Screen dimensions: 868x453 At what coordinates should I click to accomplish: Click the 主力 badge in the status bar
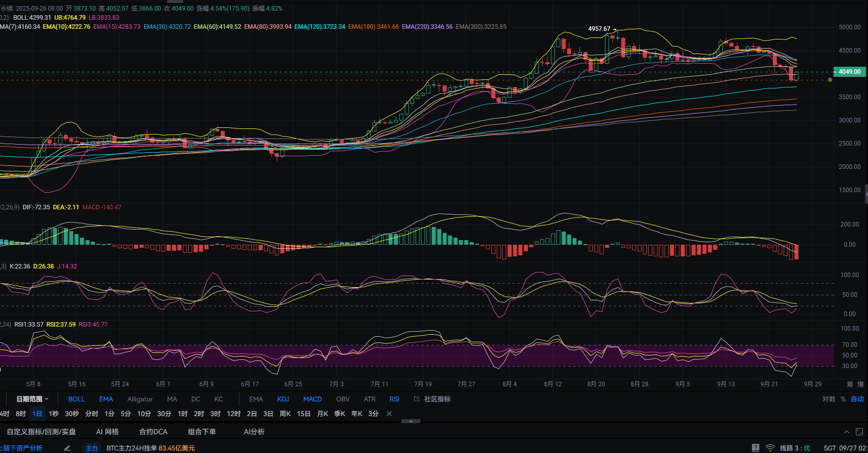[92, 448]
